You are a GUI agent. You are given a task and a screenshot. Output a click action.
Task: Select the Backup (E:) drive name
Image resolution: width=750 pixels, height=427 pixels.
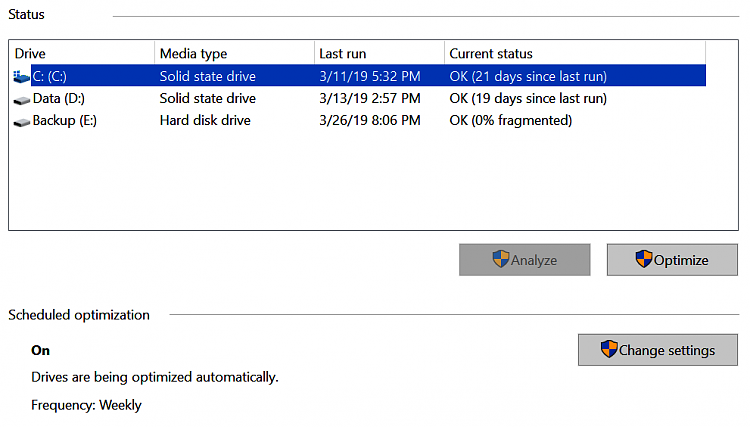tap(65, 120)
